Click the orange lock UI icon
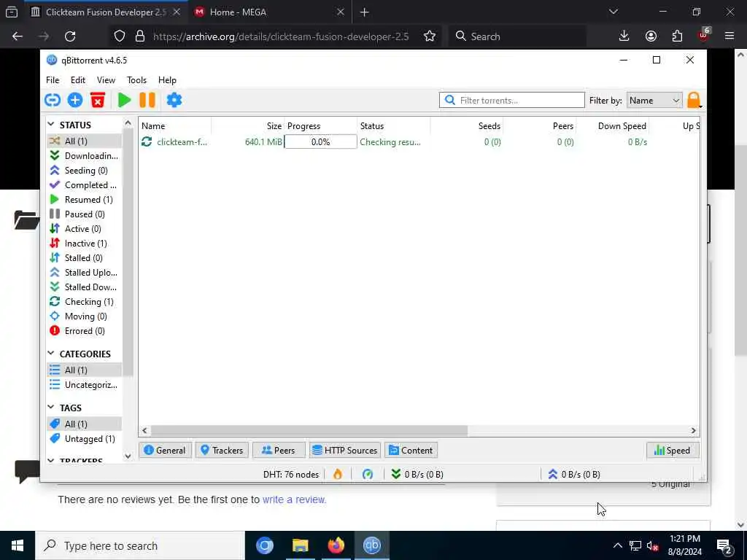The width and height of the screenshot is (747, 560). (x=694, y=100)
